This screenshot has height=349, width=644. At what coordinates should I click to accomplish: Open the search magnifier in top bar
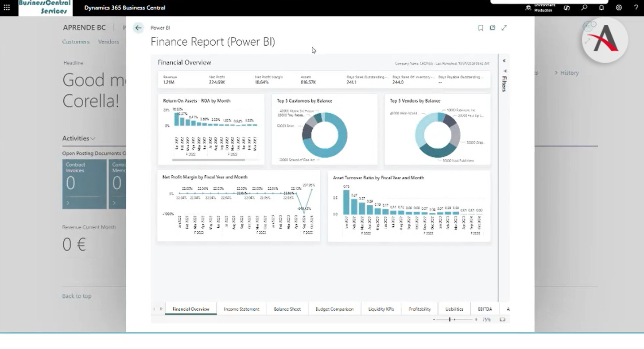584,8
